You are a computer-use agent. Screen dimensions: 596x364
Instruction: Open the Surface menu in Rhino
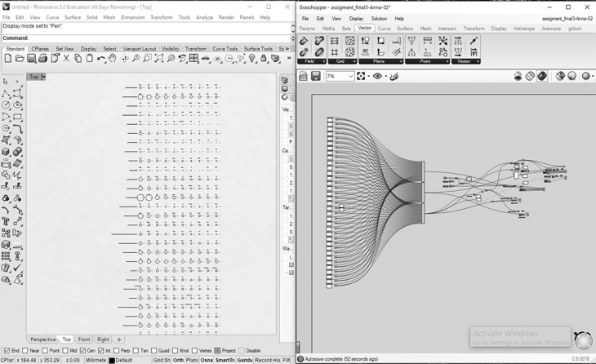(73, 17)
